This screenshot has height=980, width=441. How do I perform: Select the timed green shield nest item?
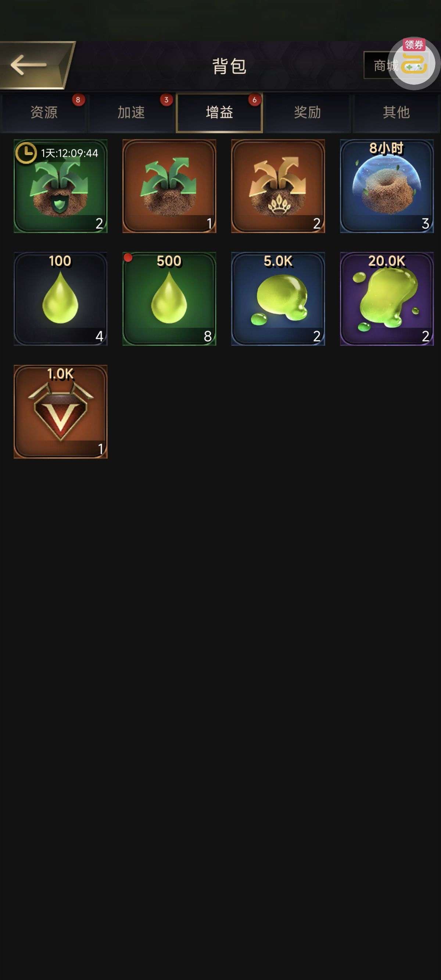pyautogui.click(x=61, y=186)
